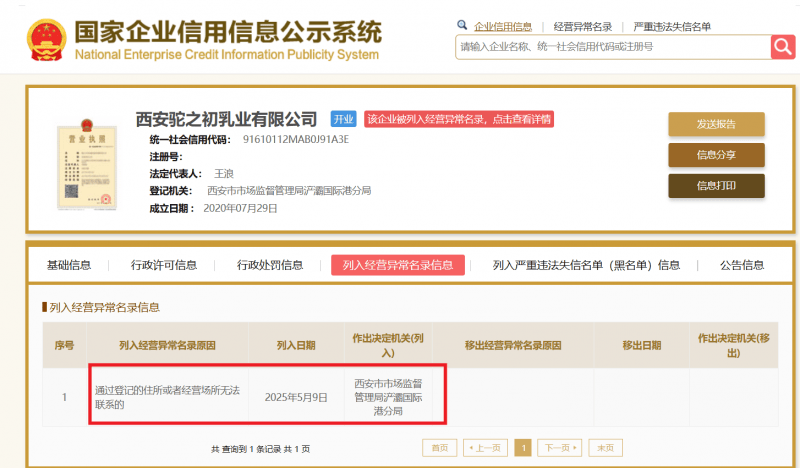Click the national emblem logo
This screenshot has width=800, height=468.
[x=46, y=40]
